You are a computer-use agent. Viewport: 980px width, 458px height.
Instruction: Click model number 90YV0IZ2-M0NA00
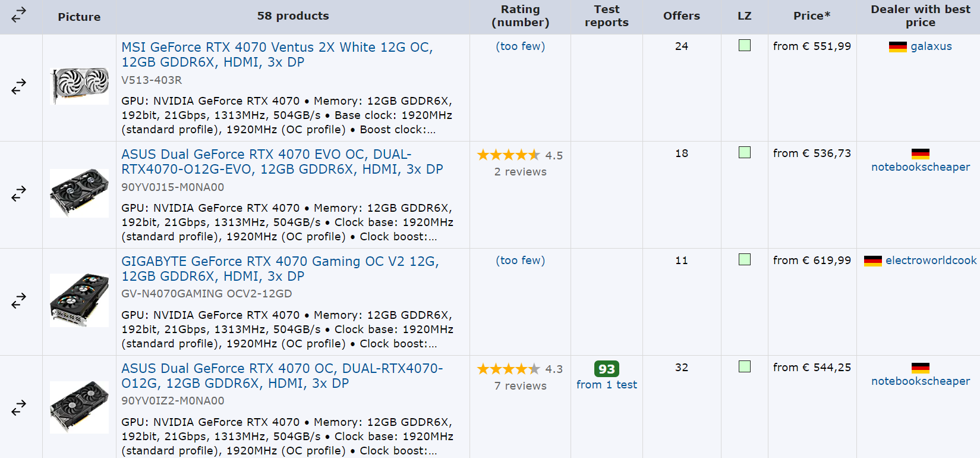coord(173,401)
